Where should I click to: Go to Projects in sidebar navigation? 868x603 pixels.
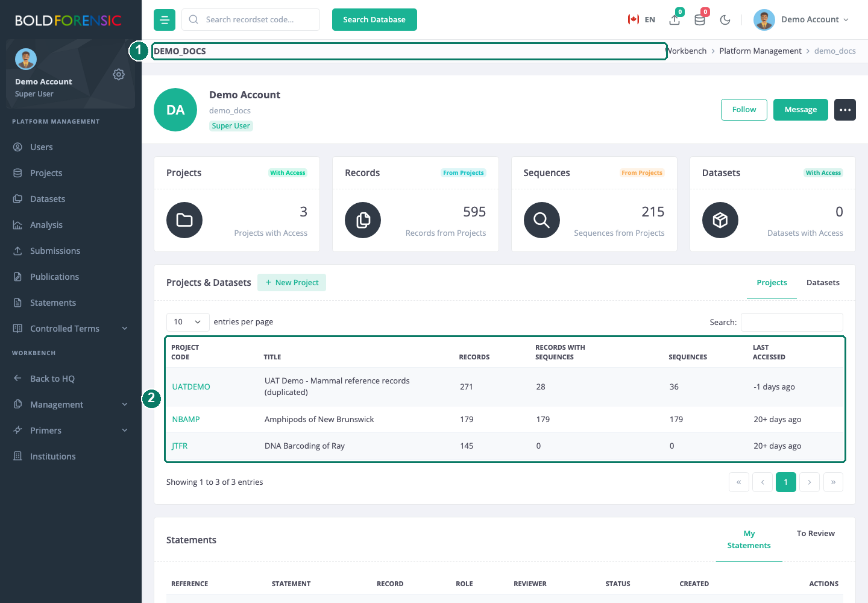click(x=71, y=173)
